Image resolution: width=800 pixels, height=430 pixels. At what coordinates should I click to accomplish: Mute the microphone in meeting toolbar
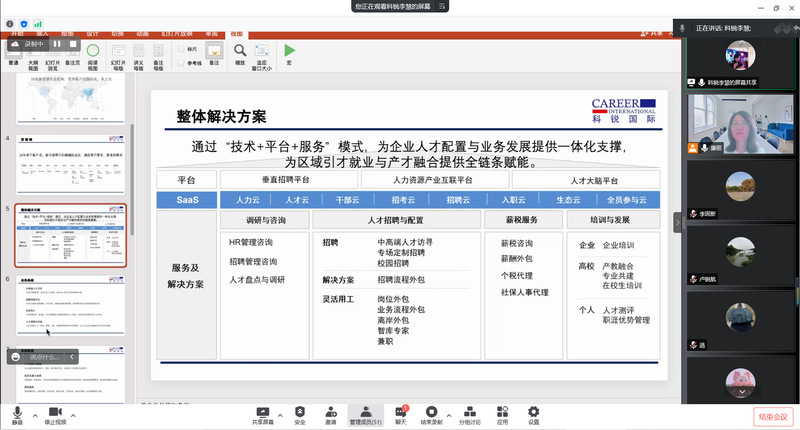point(17,413)
